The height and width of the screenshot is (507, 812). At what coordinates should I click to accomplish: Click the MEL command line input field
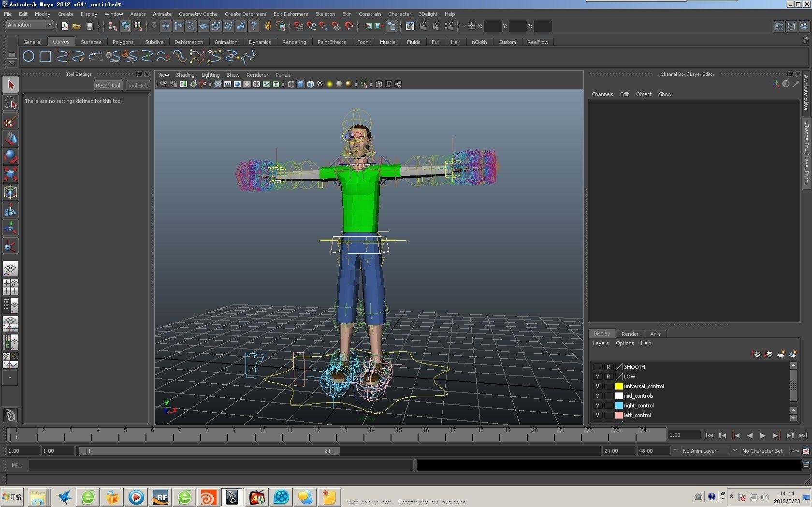[221, 465]
